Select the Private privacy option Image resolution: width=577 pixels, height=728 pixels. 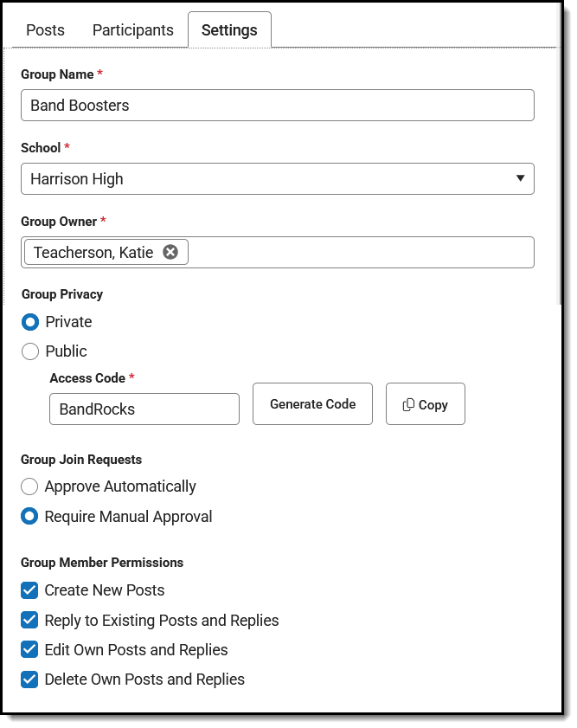tap(30, 322)
